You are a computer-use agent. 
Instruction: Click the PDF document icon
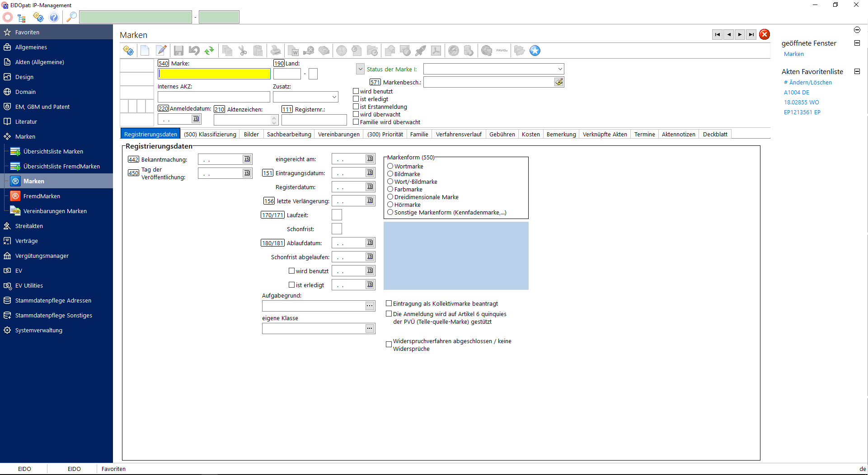[436, 51]
